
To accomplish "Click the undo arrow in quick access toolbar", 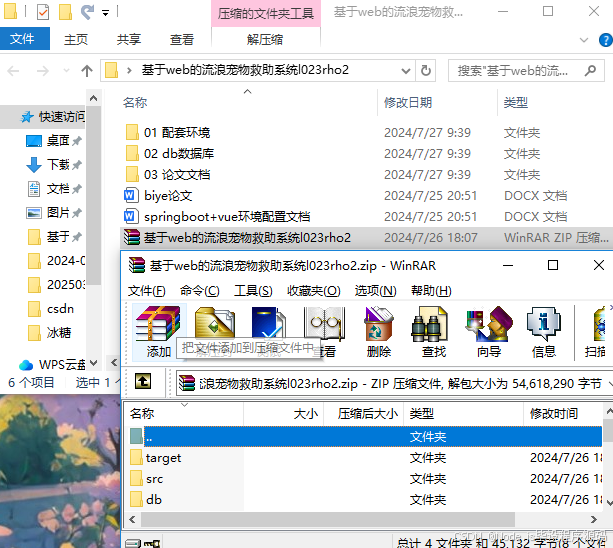I will tap(88, 12).
